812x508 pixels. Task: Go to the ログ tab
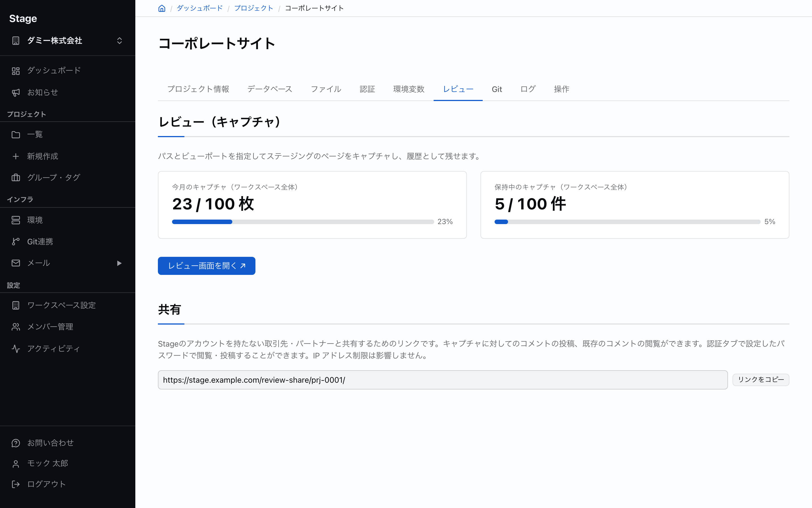[x=528, y=89]
